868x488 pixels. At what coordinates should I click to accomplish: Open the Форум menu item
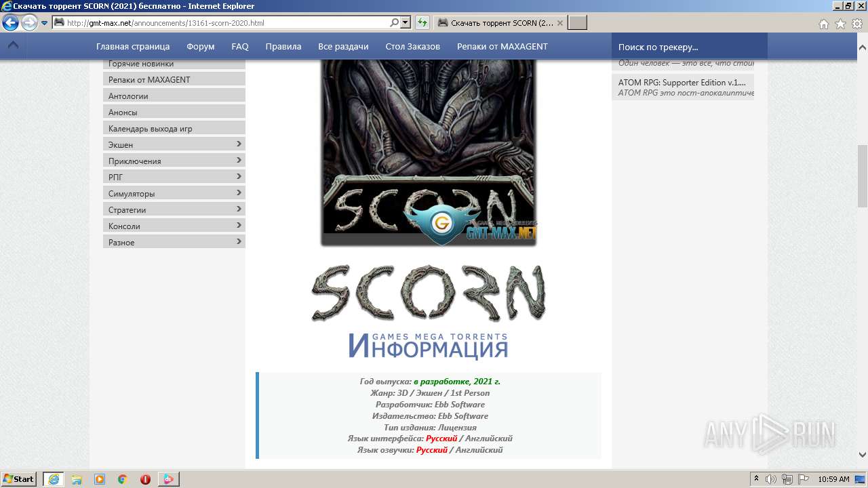click(201, 47)
